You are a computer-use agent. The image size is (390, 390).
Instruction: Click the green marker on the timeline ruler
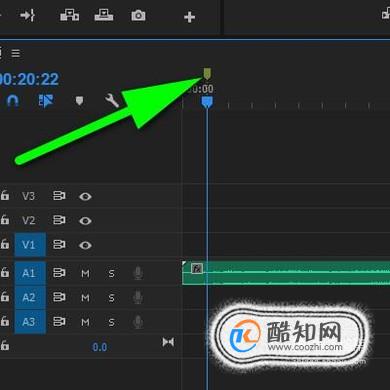point(207,74)
